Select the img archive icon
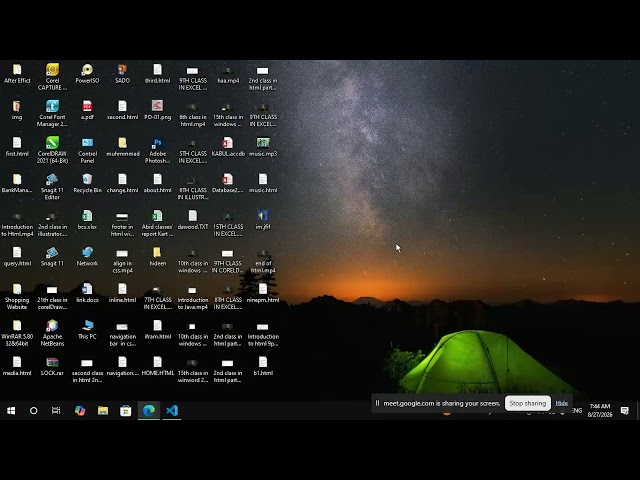 (17, 111)
